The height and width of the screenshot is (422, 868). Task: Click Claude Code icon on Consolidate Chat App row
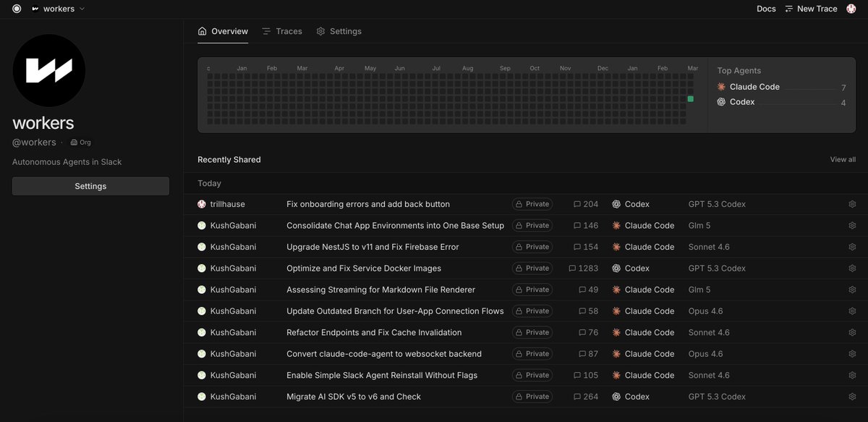[616, 225]
